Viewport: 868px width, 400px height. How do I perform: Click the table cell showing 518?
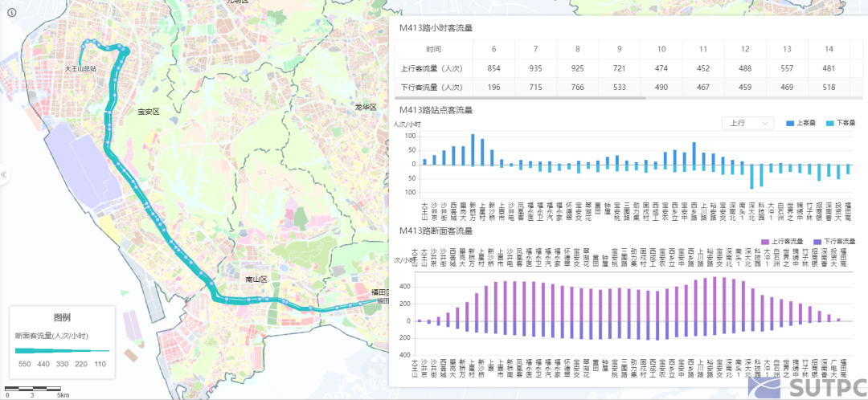point(829,87)
